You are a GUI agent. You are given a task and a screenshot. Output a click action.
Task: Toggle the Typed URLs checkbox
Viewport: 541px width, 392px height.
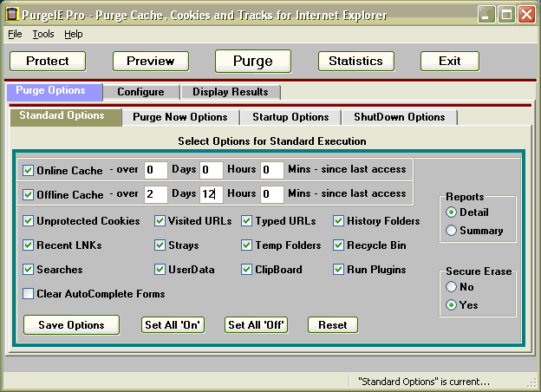point(247,221)
